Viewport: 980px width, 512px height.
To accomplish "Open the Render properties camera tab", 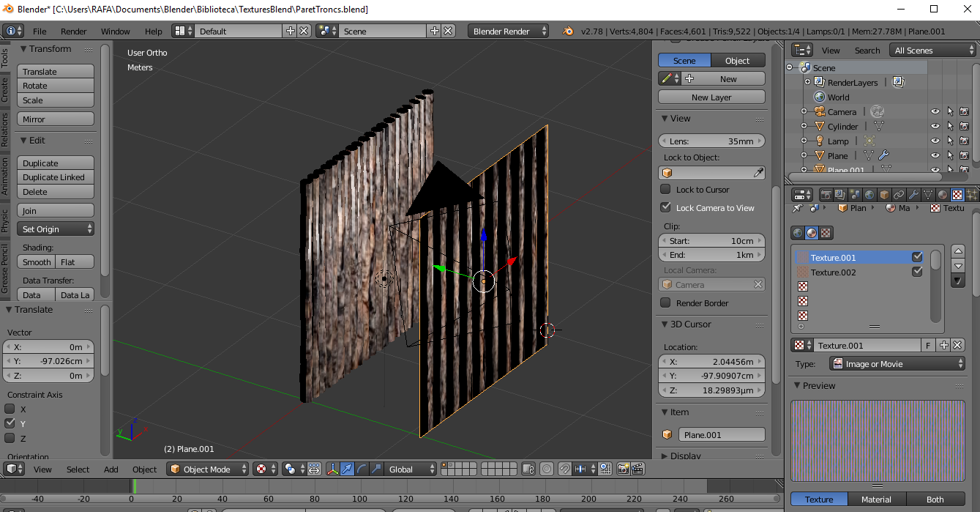I will tap(826, 195).
